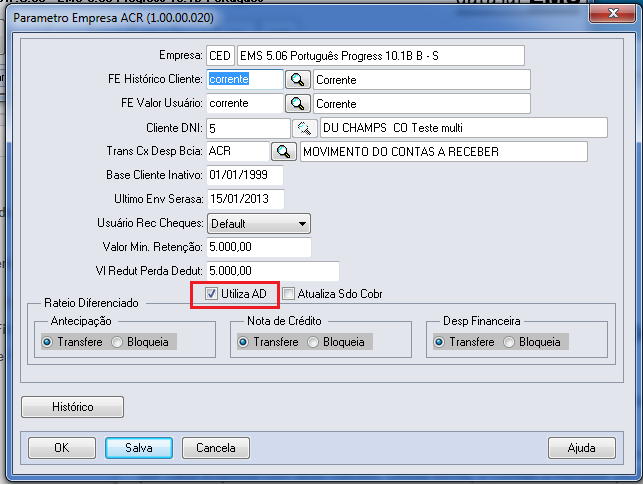
Task: Confirm with the OK button
Action: pyautogui.click(x=62, y=448)
